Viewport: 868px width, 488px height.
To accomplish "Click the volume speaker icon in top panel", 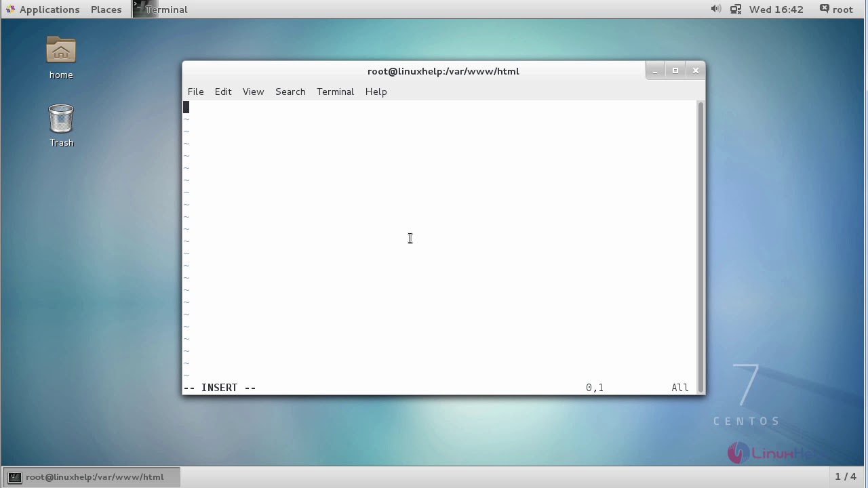I will tap(715, 9).
